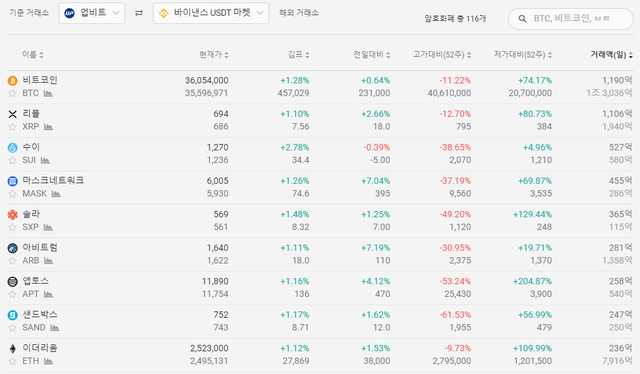
Task: Click the Ethereum coin logo
Action: [13, 348]
